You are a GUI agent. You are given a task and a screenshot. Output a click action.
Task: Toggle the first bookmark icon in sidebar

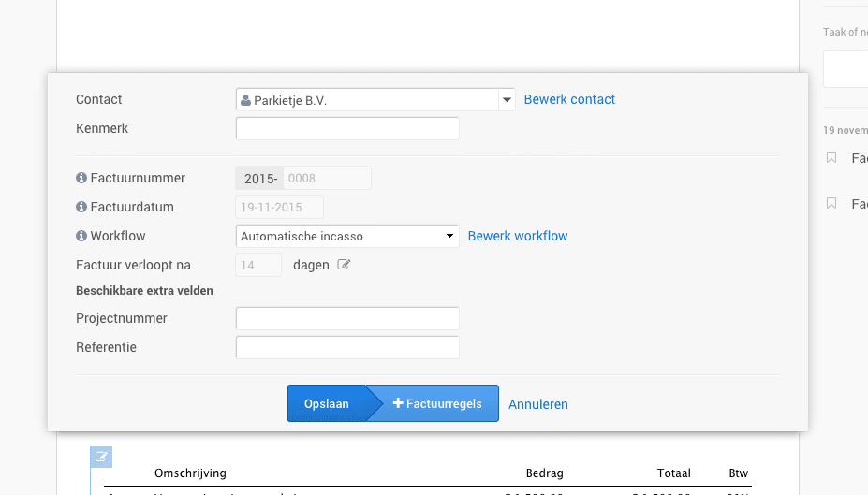tap(831, 158)
